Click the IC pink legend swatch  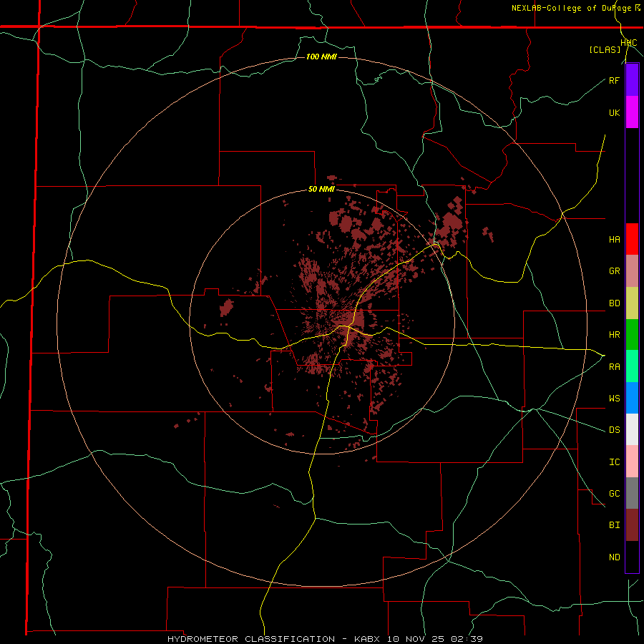tap(632, 462)
